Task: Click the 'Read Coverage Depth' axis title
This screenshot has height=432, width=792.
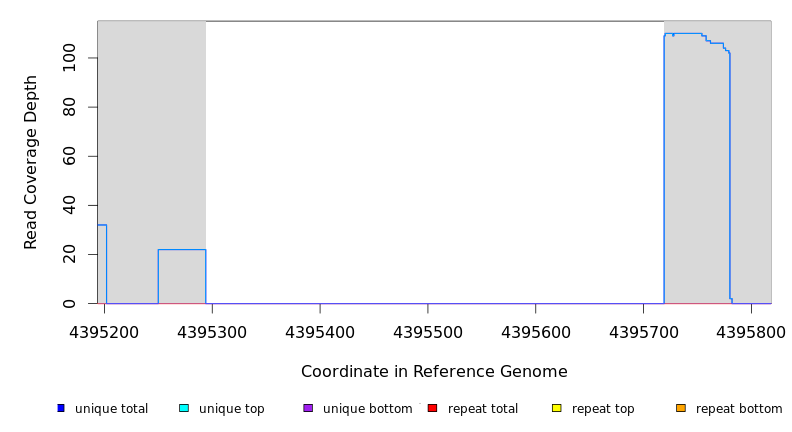Action: 31,162
